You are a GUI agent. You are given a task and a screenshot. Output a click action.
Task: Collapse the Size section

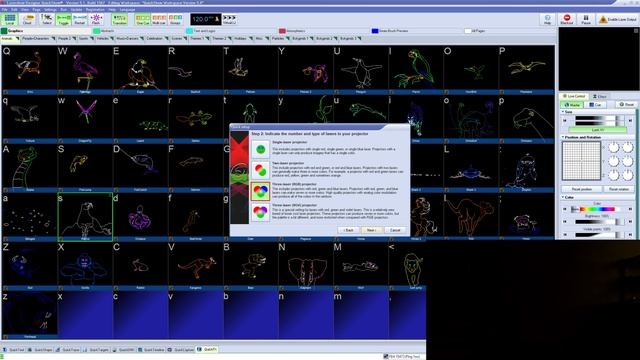563,112
